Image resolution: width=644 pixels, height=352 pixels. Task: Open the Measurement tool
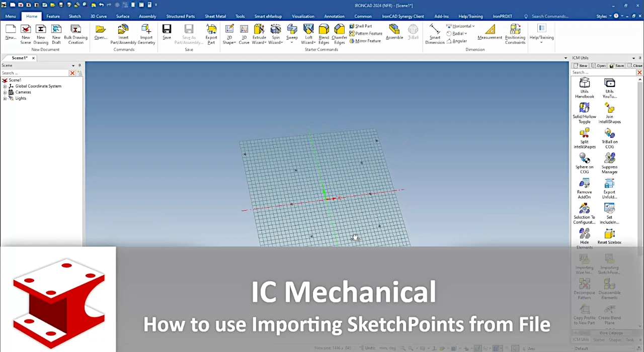[x=490, y=32]
